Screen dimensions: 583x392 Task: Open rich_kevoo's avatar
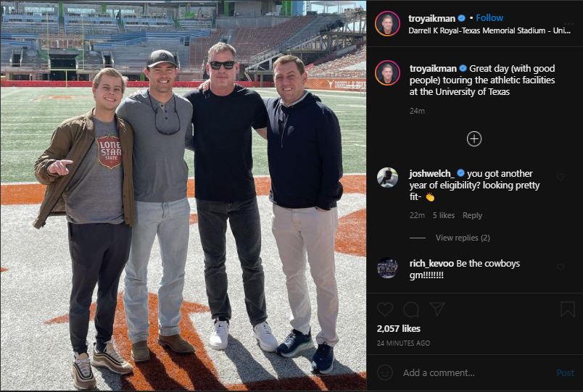(387, 268)
